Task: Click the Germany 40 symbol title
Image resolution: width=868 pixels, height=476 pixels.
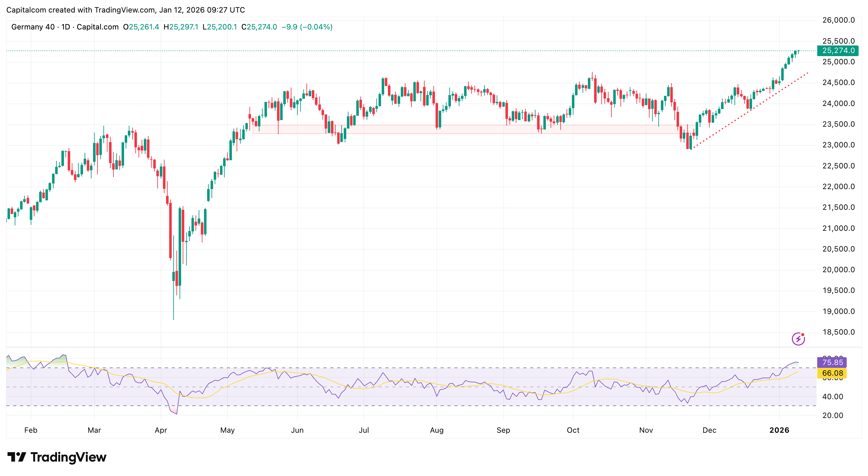Action: (33, 27)
